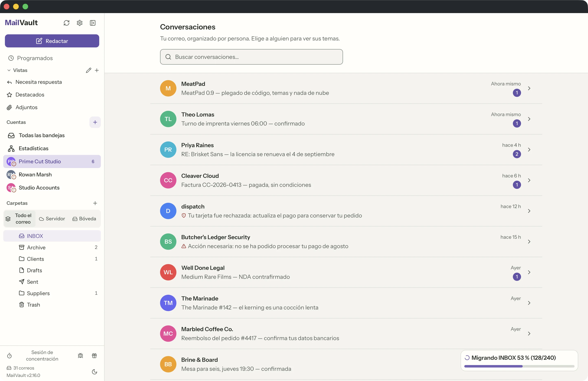This screenshot has width=588, height=381.
Task: Expand dispatch row chevron
Action: [x=529, y=211]
